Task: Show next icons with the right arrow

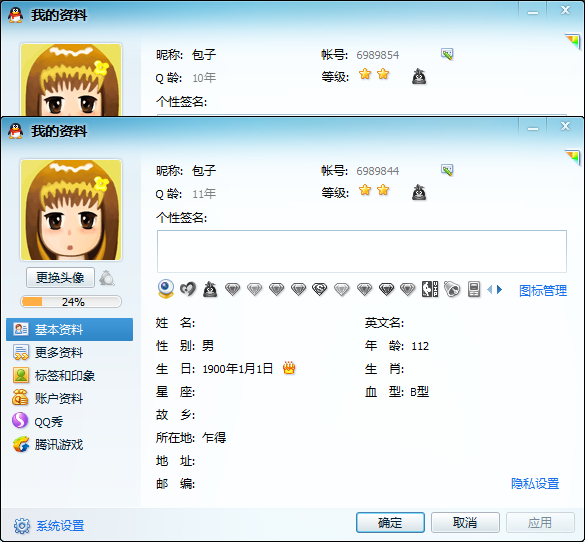Action: pyautogui.click(x=500, y=289)
